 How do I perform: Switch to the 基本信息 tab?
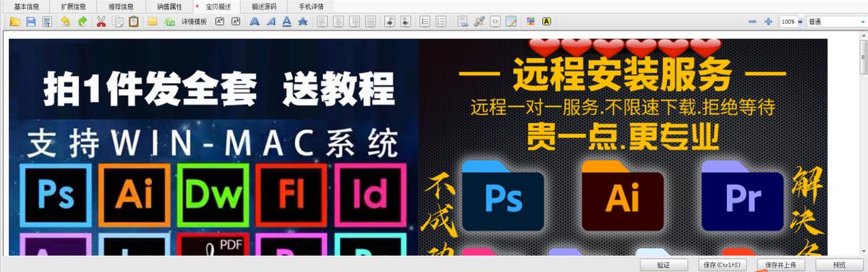[27, 7]
